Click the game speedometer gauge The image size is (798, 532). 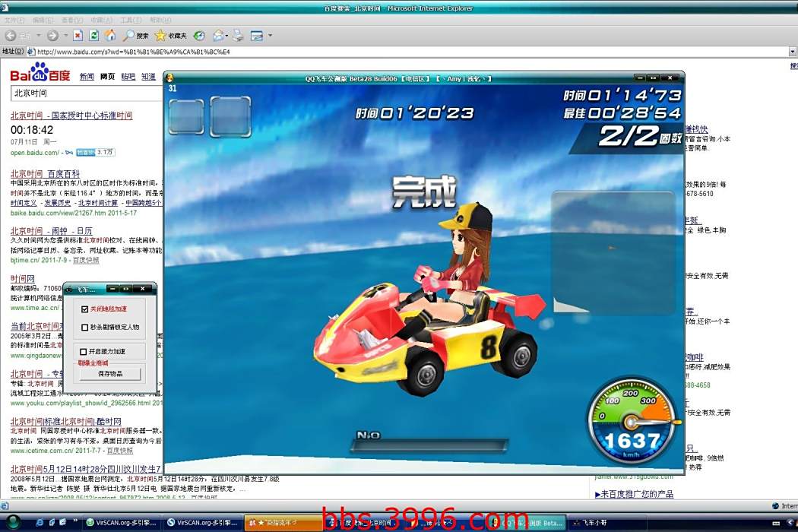632,420
